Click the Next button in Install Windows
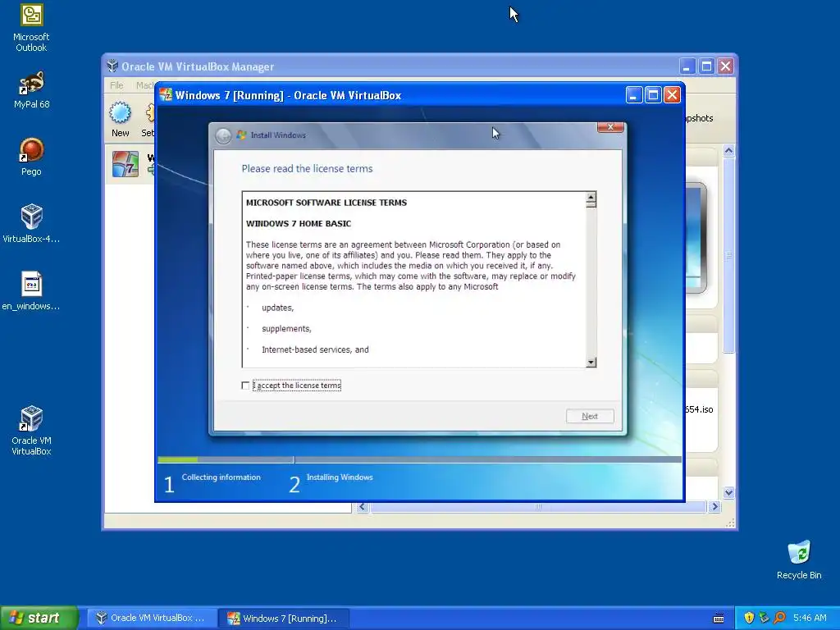This screenshot has height=630, width=840. pyautogui.click(x=590, y=416)
